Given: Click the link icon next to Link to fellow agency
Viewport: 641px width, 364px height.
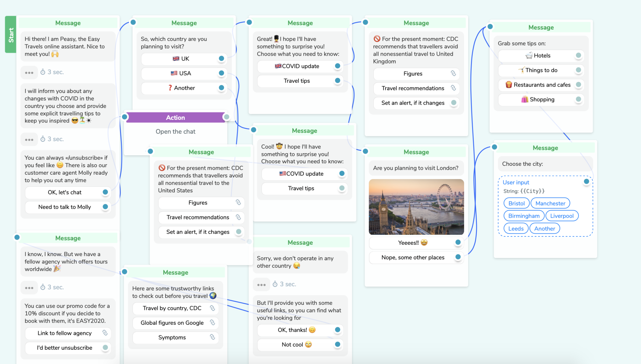Looking at the screenshot, I should click(x=106, y=333).
